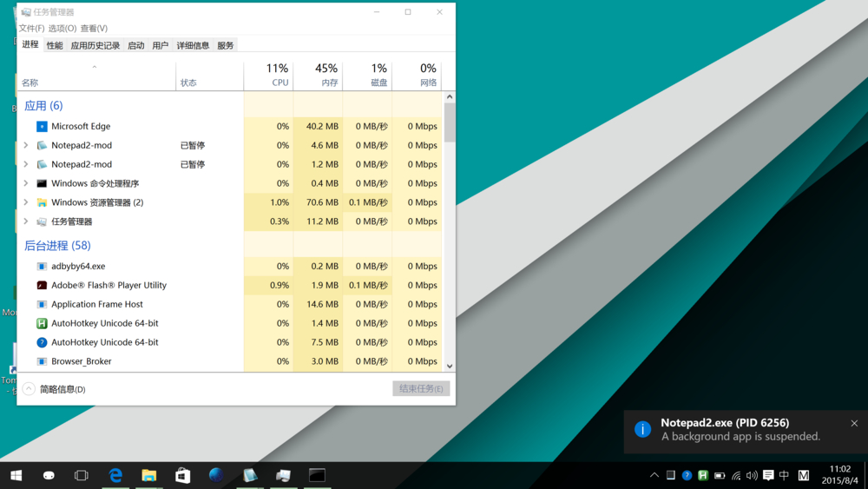Select the Browser_Broker process icon

(42, 361)
